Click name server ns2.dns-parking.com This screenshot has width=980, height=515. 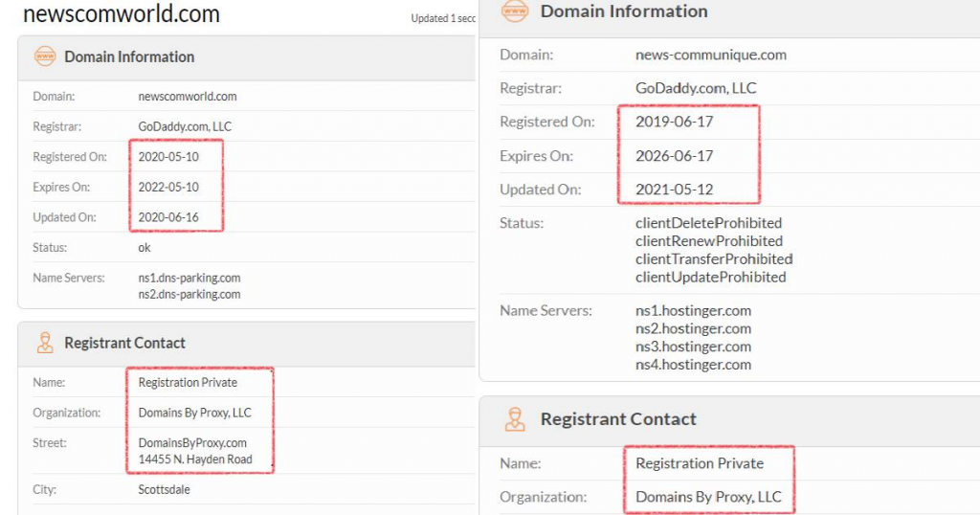pos(189,295)
